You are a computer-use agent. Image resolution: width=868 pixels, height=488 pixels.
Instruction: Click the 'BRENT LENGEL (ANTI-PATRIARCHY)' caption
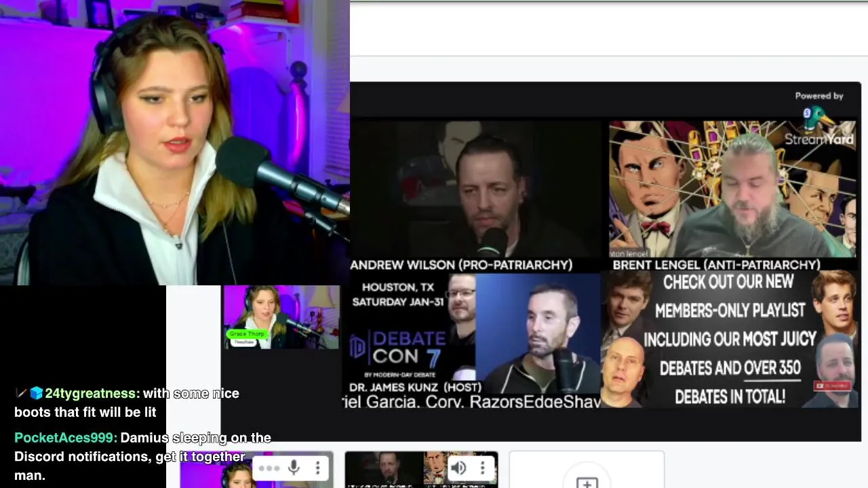click(x=716, y=265)
